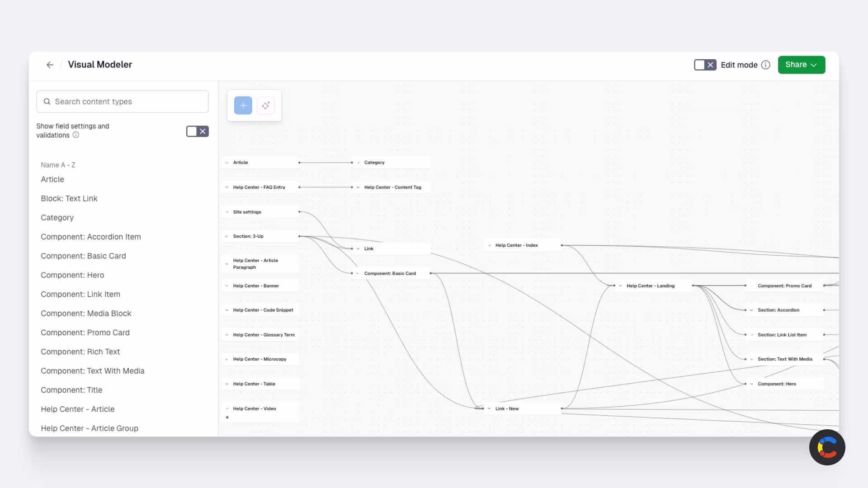Select Component: Hero in the sidebar
The height and width of the screenshot is (488, 868).
pyautogui.click(x=72, y=275)
